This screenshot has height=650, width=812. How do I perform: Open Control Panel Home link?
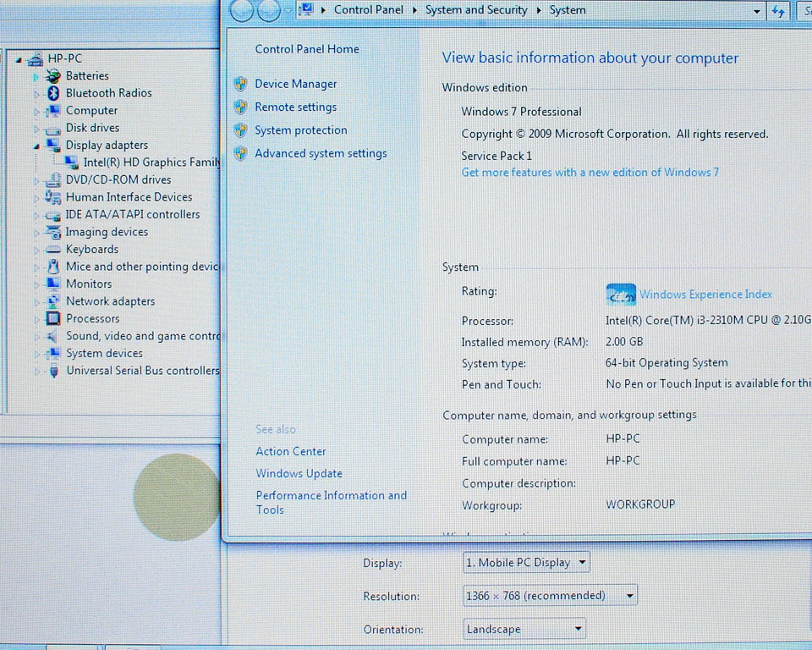pyautogui.click(x=307, y=49)
